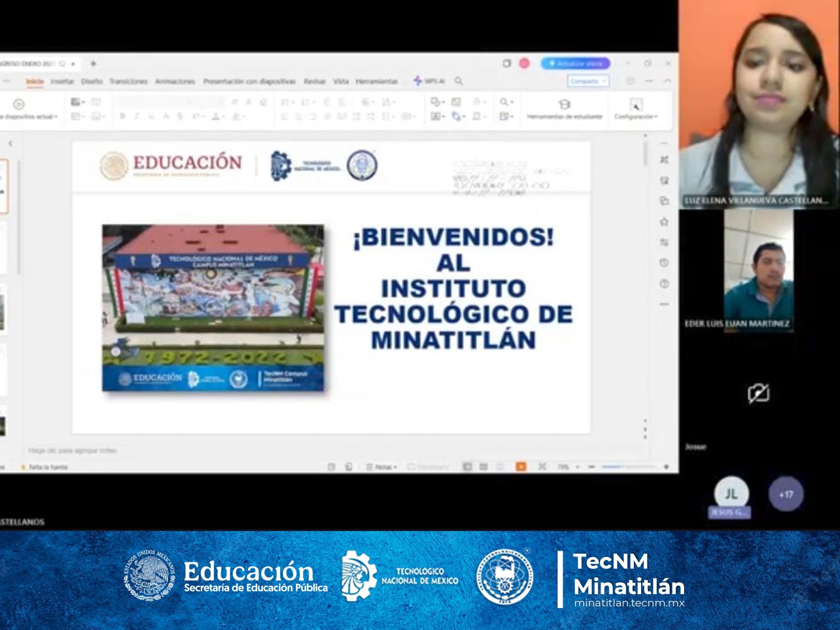840x630 pixels.
Task: Click the window-mode icon beside the pink avatar
Action: point(506,63)
